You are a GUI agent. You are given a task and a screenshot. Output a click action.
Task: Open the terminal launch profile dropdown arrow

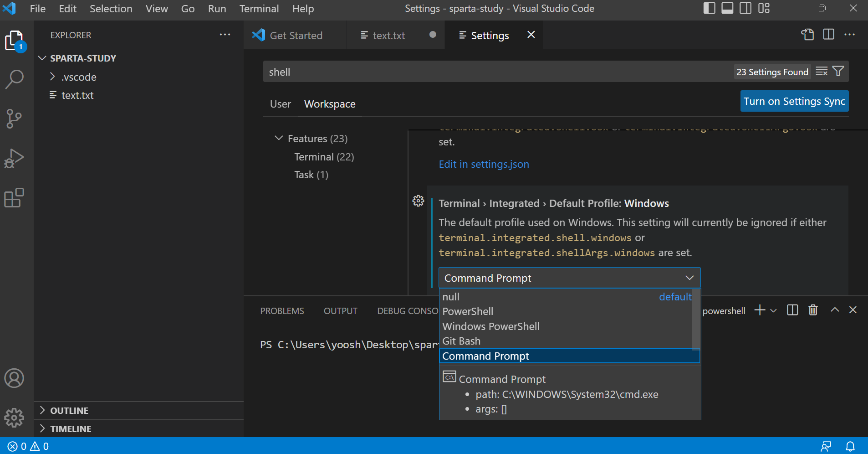click(773, 311)
